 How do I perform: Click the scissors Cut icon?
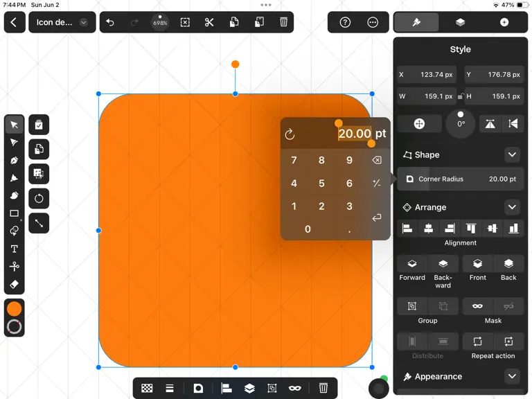pyautogui.click(x=209, y=22)
